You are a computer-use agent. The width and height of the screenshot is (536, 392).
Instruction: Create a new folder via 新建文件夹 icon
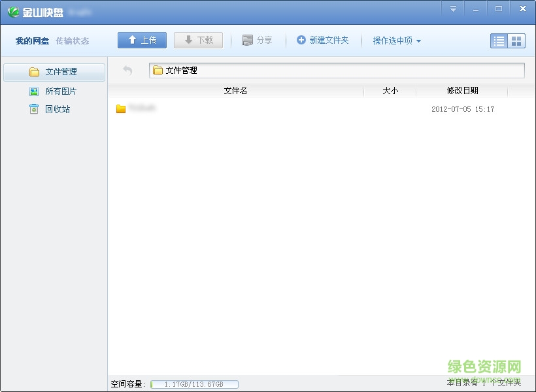[301, 40]
